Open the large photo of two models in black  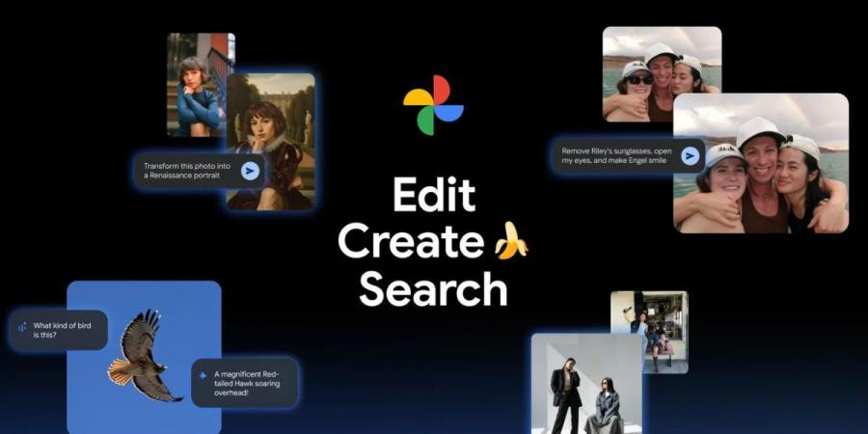584,386
